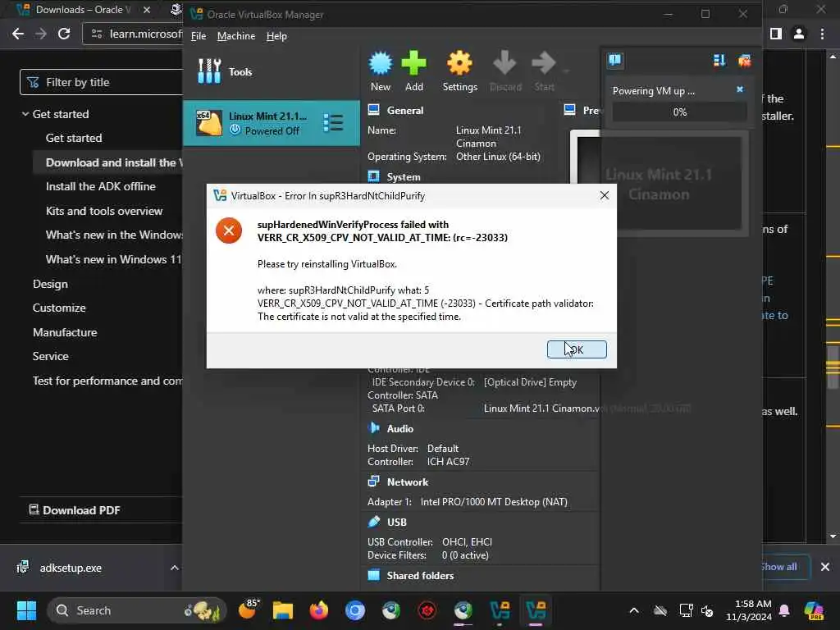Click the browser address bar
Viewport: 840px width, 630px height.
click(134, 34)
